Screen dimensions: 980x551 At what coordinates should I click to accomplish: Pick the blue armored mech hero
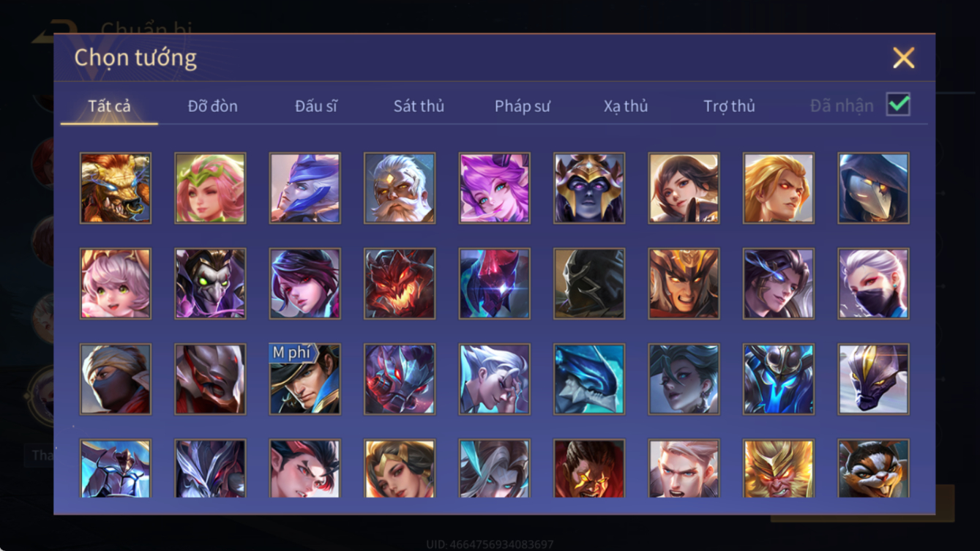tap(779, 379)
